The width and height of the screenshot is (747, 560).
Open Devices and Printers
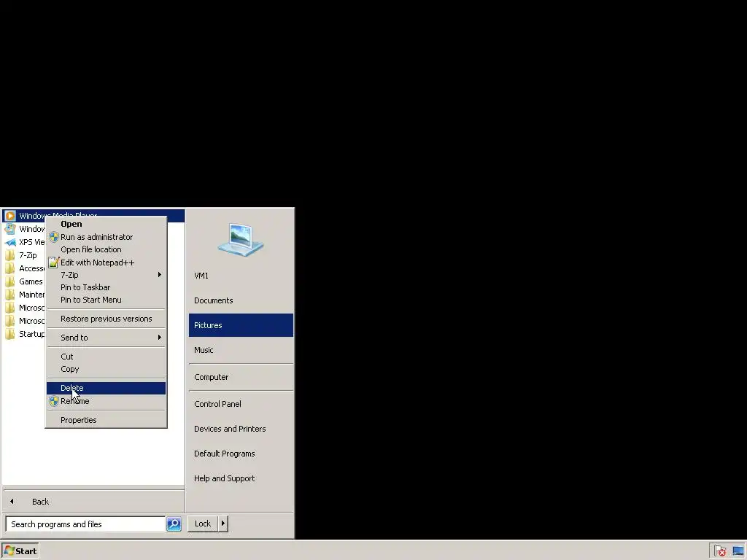pyautogui.click(x=241, y=429)
